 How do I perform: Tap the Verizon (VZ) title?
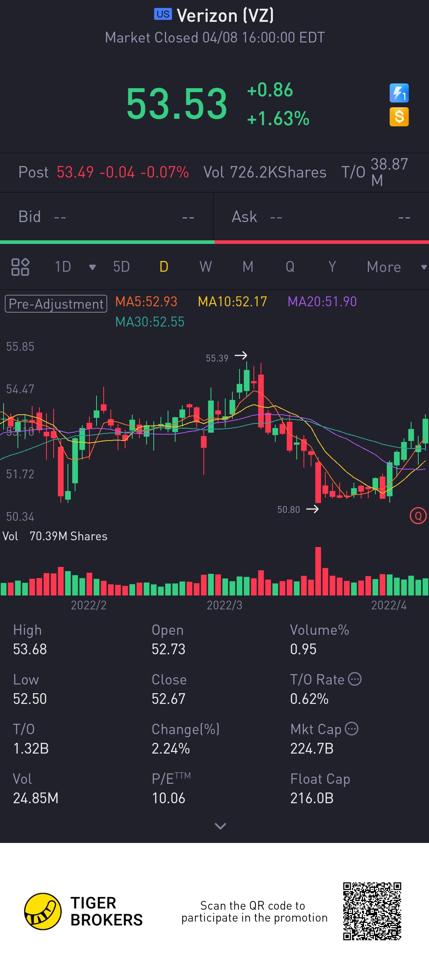225,16
